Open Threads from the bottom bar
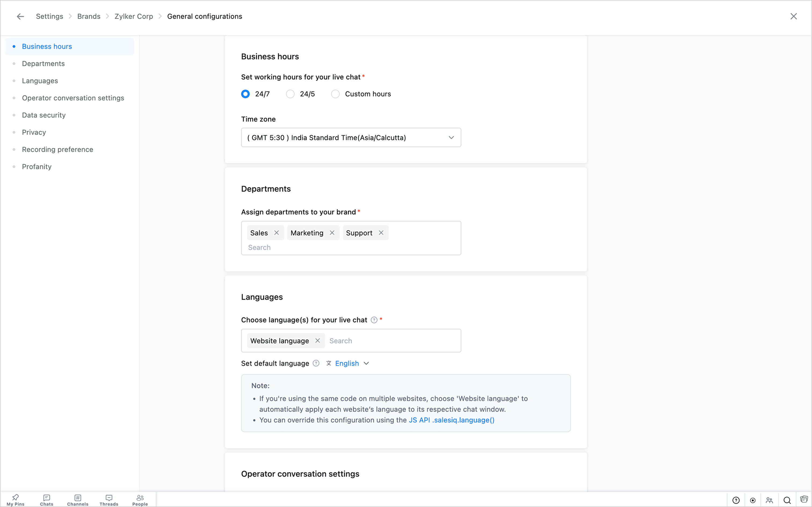Screen dimensions: 812x507 click(x=109, y=500)
